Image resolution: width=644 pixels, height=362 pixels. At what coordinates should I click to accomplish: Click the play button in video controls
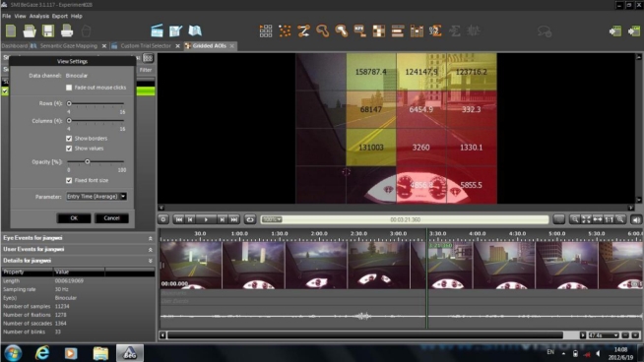point(206,219)
